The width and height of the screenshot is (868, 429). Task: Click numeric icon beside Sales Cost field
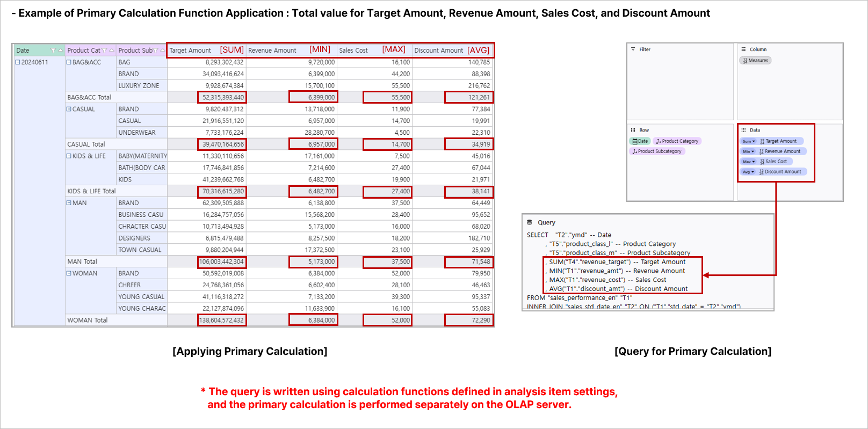pos(762,162)
